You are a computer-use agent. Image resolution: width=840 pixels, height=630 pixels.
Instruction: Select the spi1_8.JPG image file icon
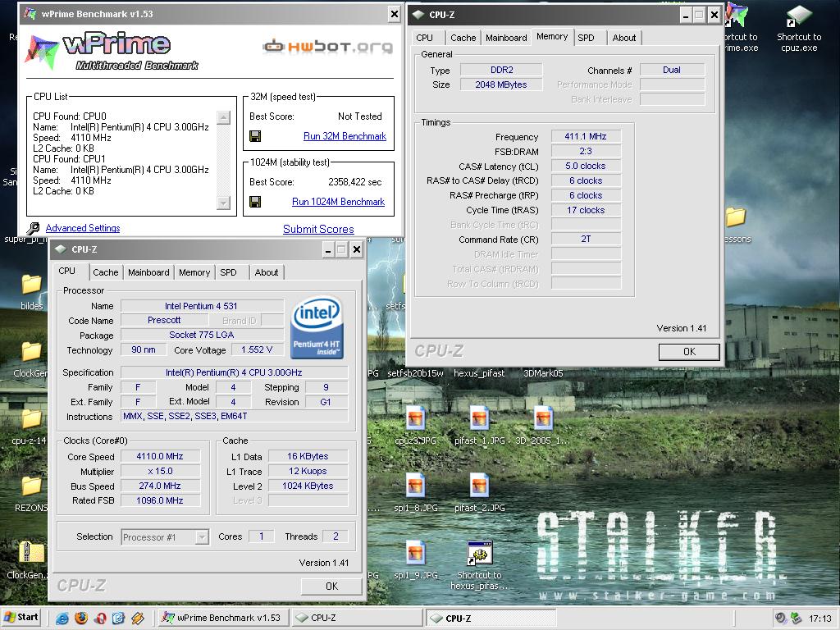tap(416, 486)
